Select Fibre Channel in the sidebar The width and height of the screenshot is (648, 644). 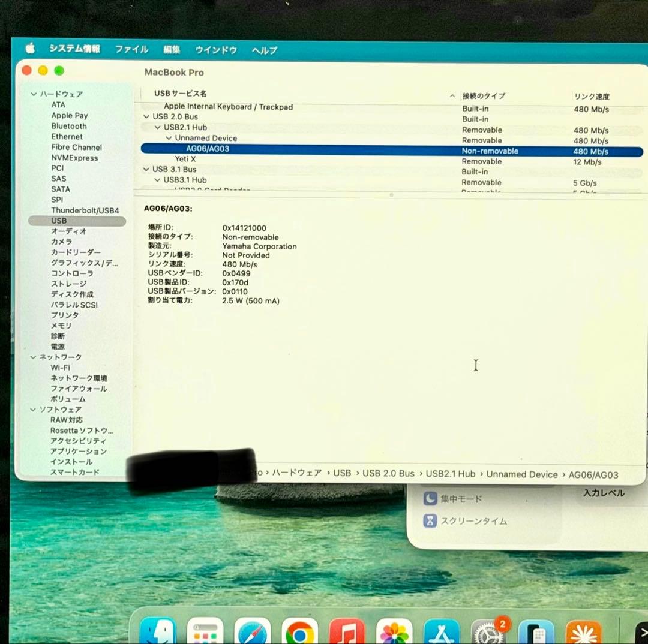coord(76,148)
